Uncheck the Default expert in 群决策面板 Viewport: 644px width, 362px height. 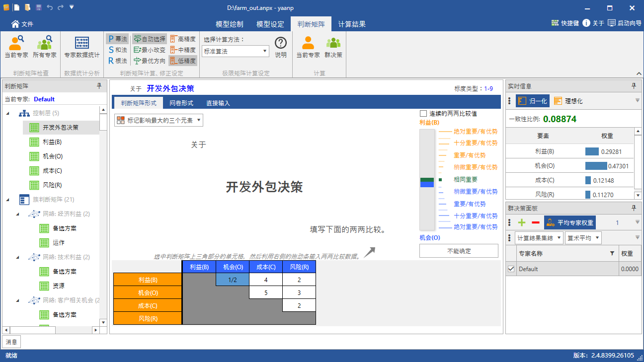pyautogui.click(x=511, y=269)
